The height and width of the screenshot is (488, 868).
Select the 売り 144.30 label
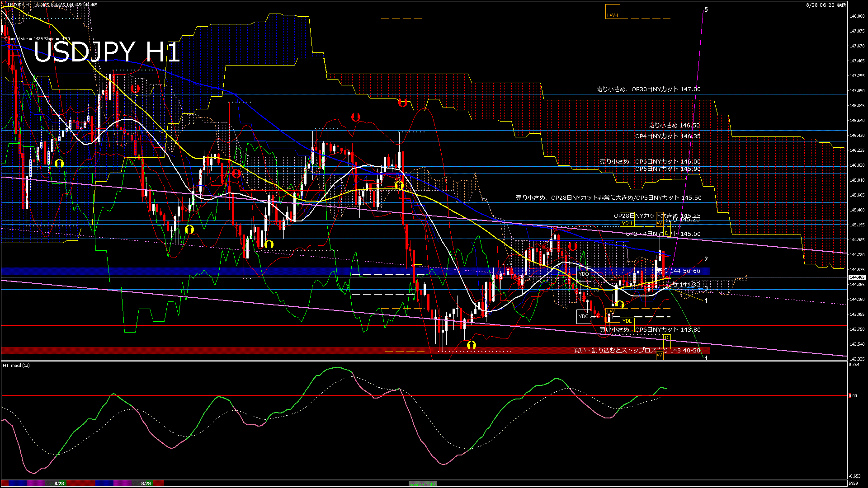coord(683,285)
